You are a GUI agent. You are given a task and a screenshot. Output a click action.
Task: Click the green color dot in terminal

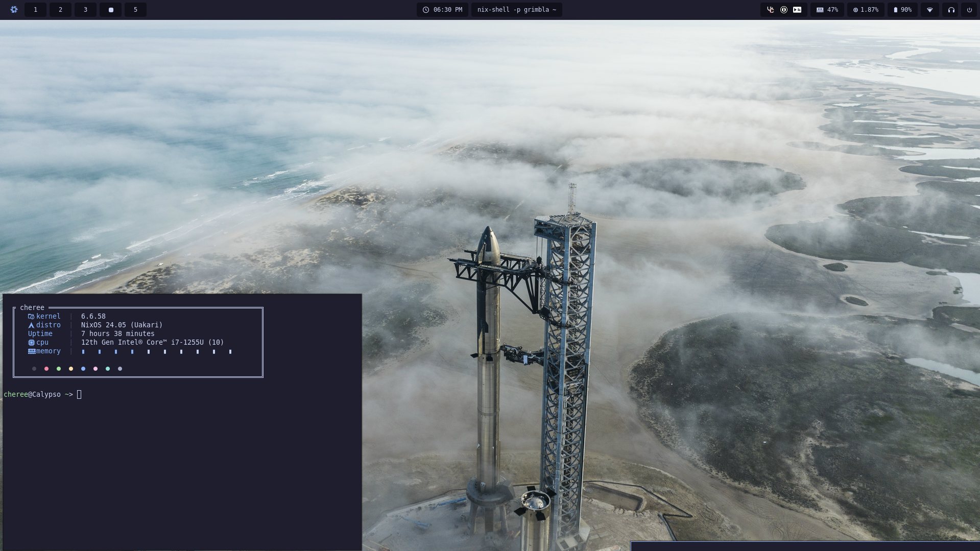(x=59, y=369)
